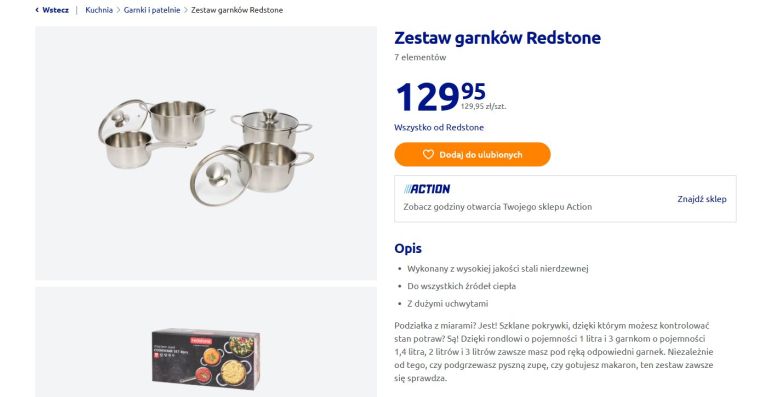This screenshot has width=760, height=397.
Task: Open the main stainless pots product photo
Action: 206,153
